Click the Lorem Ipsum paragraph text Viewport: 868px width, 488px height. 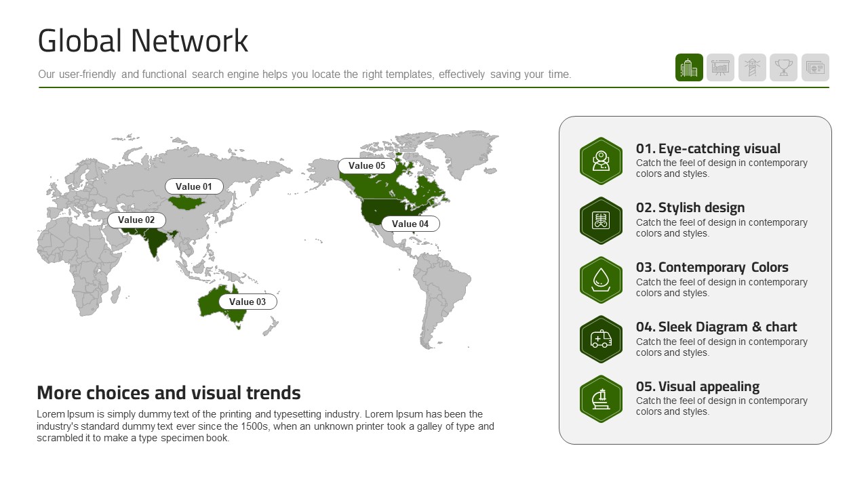click(265, 426)
